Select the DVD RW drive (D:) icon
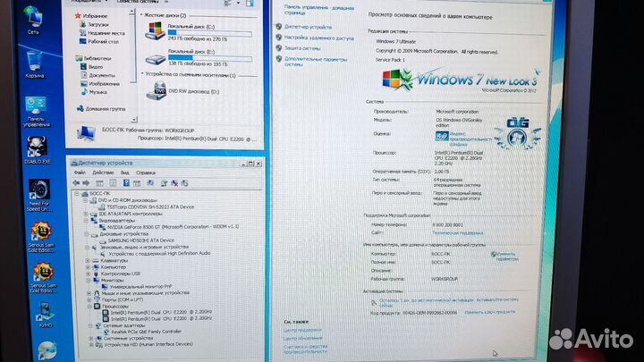The height and width of the screenshot is (362, 644). point(156,91)
